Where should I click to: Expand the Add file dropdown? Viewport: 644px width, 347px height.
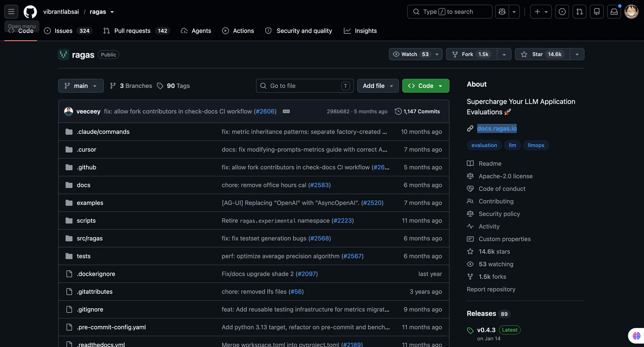point(378,86)
